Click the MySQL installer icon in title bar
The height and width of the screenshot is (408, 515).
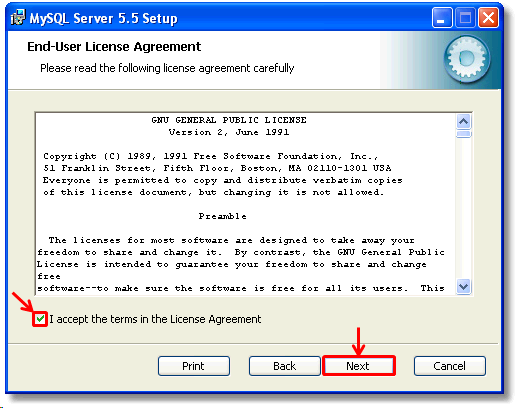click(x=18, y=17)
